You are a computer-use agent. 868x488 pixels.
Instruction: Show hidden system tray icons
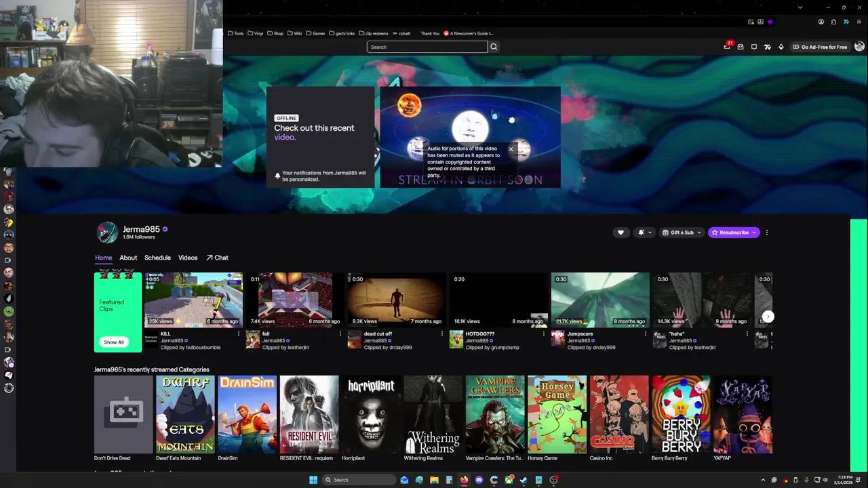[763, 480]
